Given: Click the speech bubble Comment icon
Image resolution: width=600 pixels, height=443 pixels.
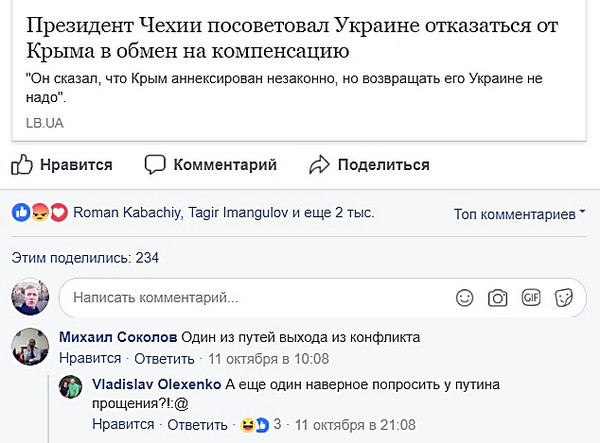Looking at the screenshot, I should coord(155,165).
